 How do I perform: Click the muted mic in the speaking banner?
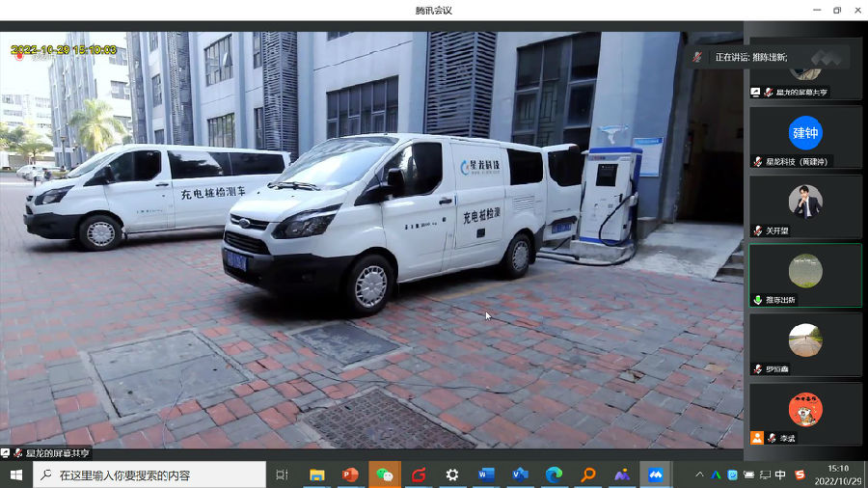(697, 57)
